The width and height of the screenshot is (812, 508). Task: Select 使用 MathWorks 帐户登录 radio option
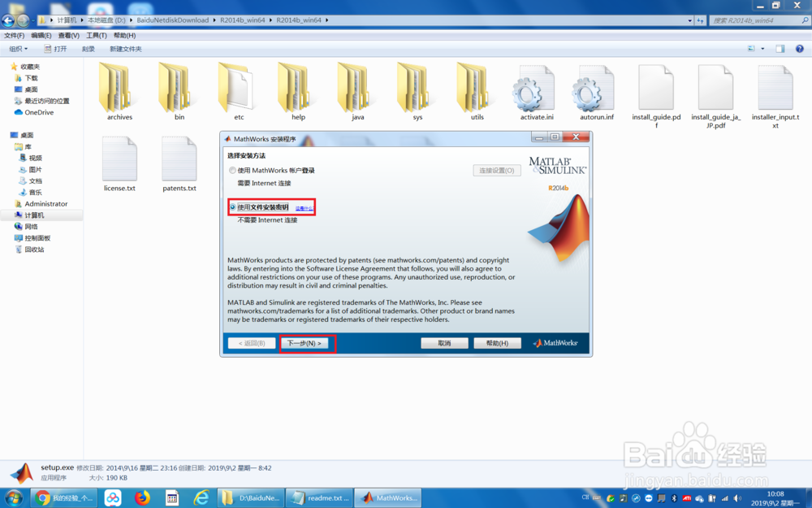point(232,170)
